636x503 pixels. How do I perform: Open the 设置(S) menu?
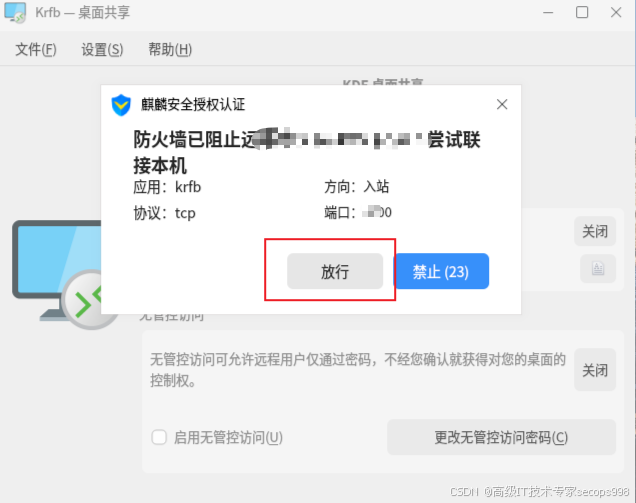pos(102,49)
